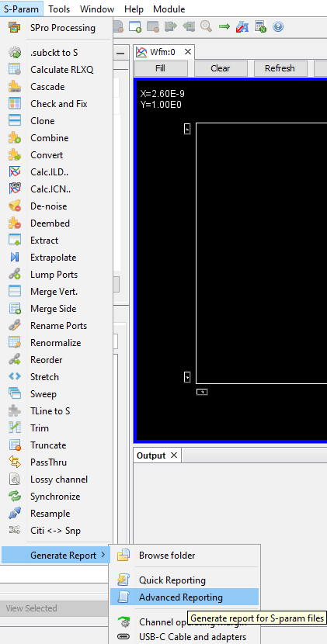Click the small box below plot axis
The width and height of the screenshot is (327, 644).
(x=202, y=392)
